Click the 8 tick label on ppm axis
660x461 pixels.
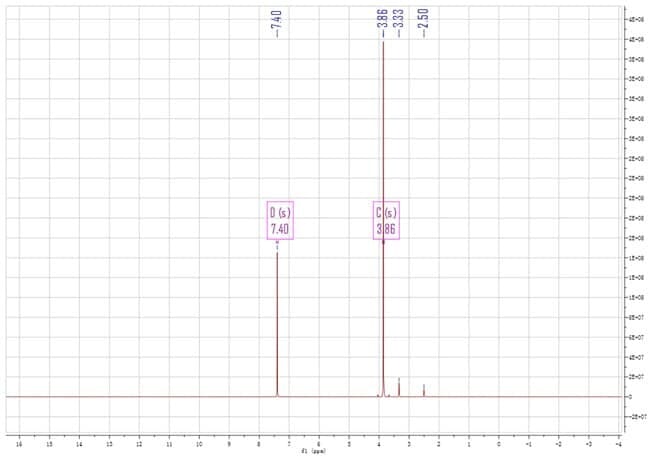[259, 444]
